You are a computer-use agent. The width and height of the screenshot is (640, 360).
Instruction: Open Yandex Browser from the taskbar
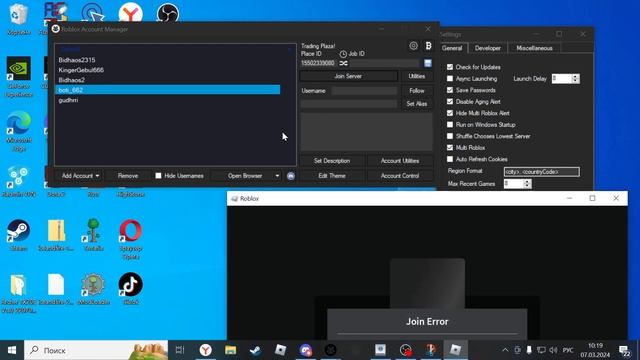pyautogui.click(x=206, y=350)
